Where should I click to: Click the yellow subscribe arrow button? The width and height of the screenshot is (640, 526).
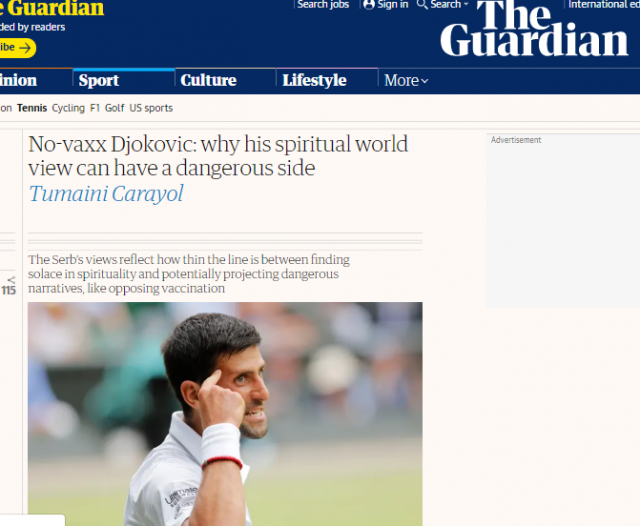16,48
